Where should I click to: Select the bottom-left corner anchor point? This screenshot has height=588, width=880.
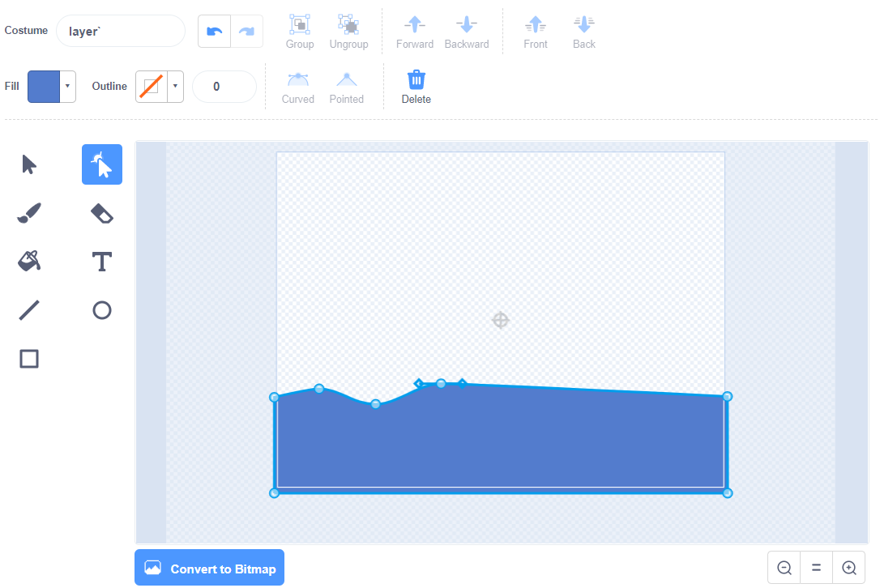click(x=275, y=493)
